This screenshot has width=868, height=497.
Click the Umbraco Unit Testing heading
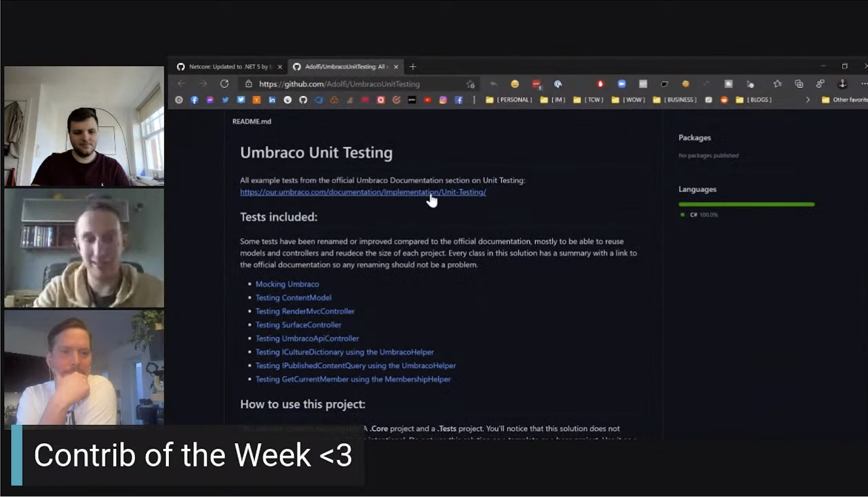click(316, 152)
